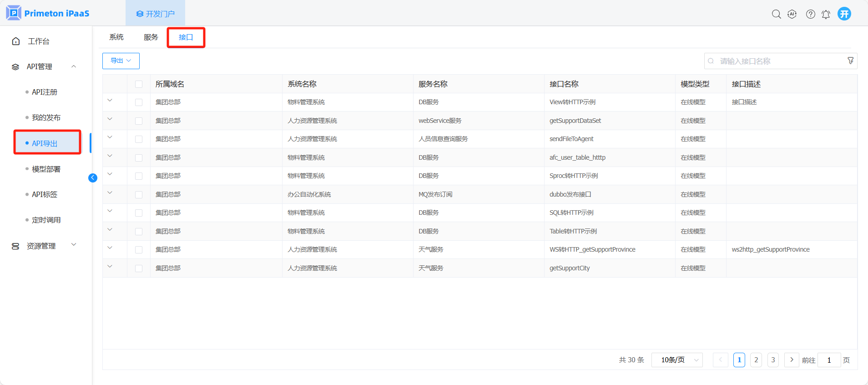Open the notifications bell icon

click(826, 14)
